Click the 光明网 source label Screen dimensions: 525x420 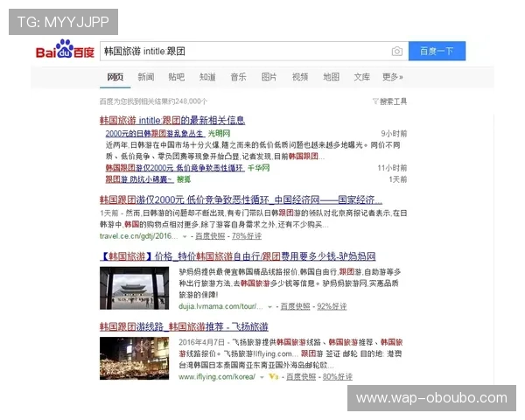click(220, 133)
